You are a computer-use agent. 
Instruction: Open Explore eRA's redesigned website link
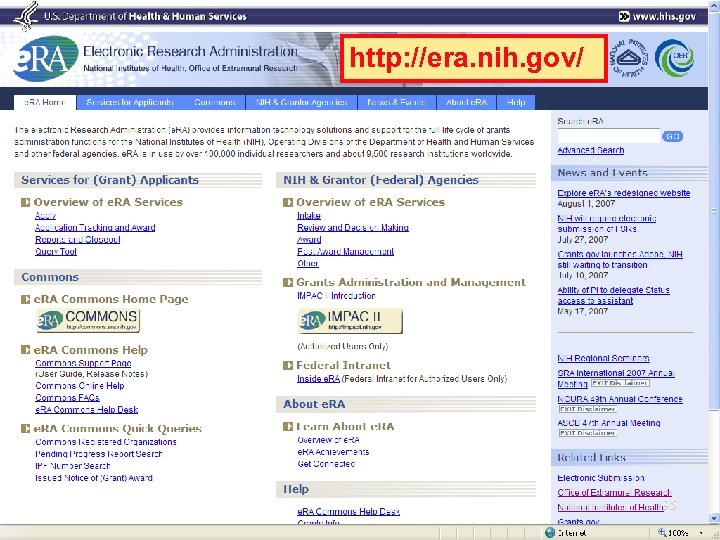(624, 193)
